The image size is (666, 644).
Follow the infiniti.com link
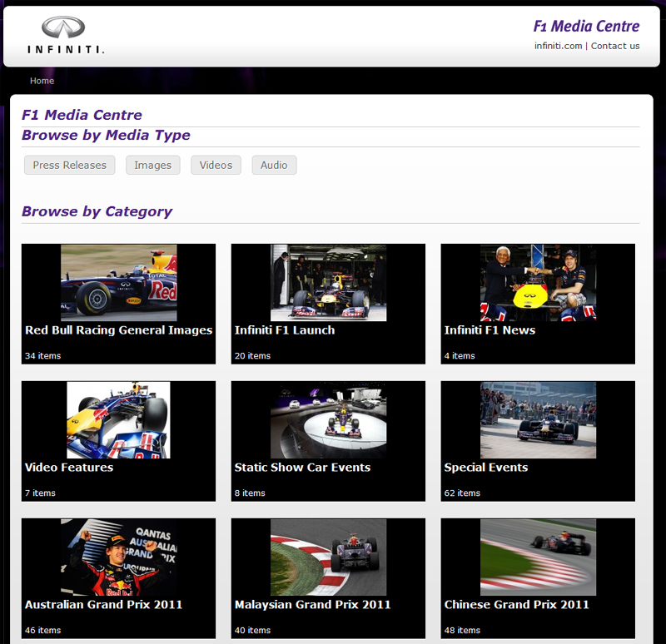[558, 46]
